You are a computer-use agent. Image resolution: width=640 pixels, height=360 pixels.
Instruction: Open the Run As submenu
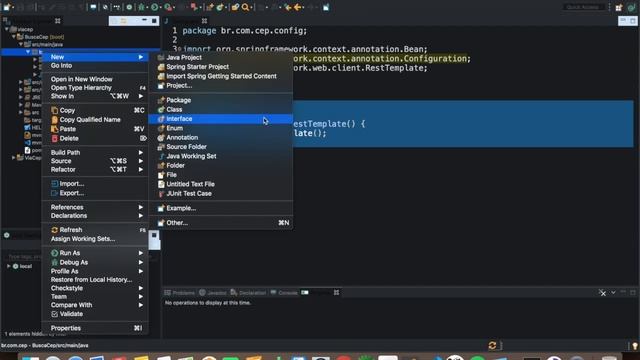[95, 253]
